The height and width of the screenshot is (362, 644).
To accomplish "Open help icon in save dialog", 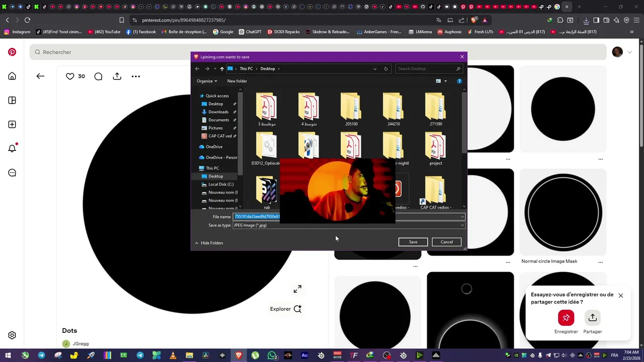I will pos(459,81).
